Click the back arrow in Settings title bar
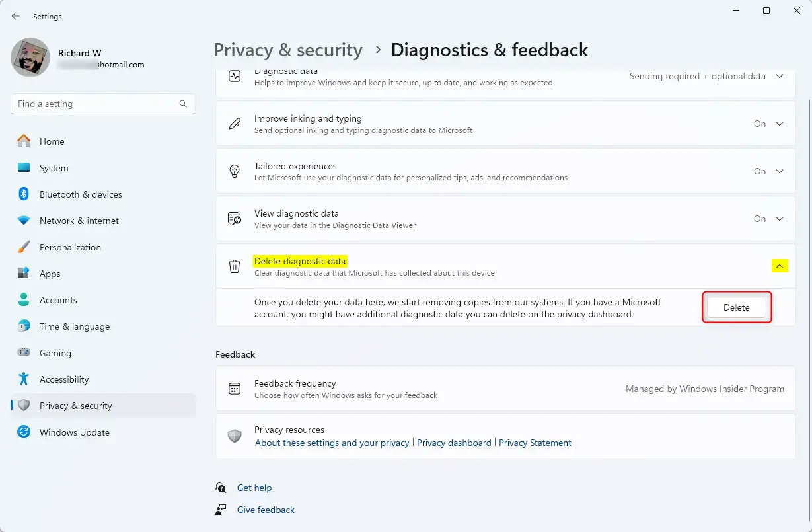Screen dimensions: 812x532 coord(16,16)
